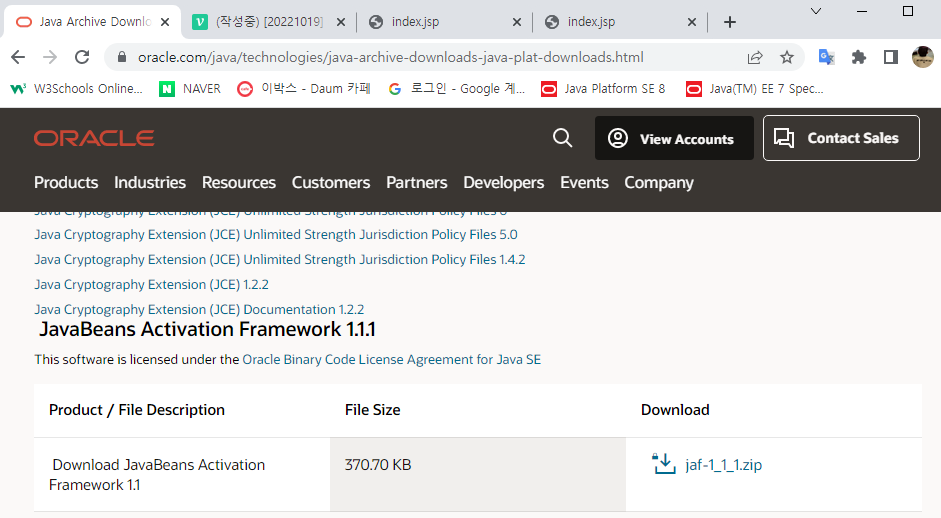Switch to the first index.jsp tab
Image resolution: width=941 pixels, height=518 pixels.
(445, 22)
